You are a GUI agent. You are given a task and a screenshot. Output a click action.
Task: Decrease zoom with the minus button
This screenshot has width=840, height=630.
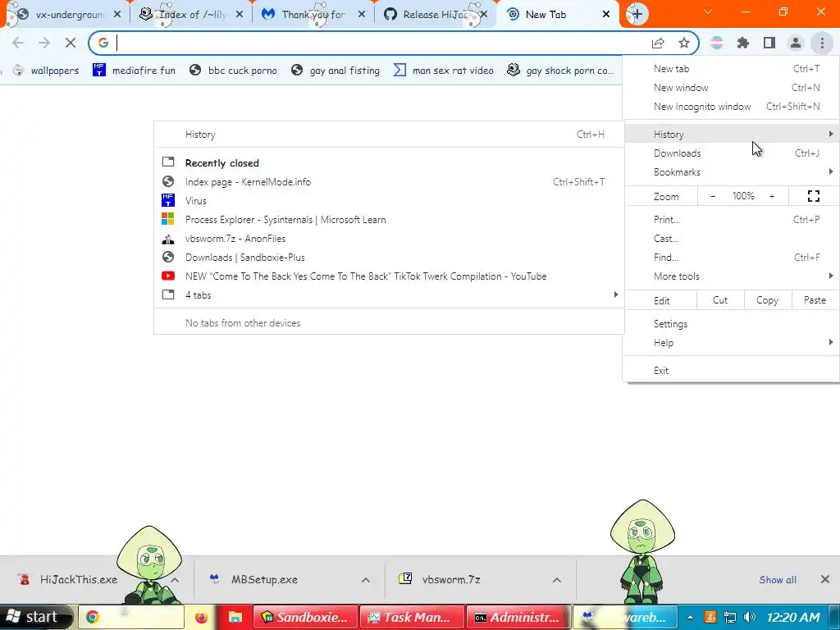pos(713,197)
